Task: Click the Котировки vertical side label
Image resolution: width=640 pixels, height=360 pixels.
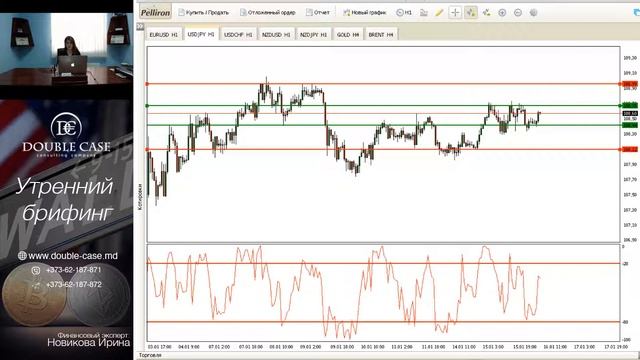Action: [x=140, y=196]
